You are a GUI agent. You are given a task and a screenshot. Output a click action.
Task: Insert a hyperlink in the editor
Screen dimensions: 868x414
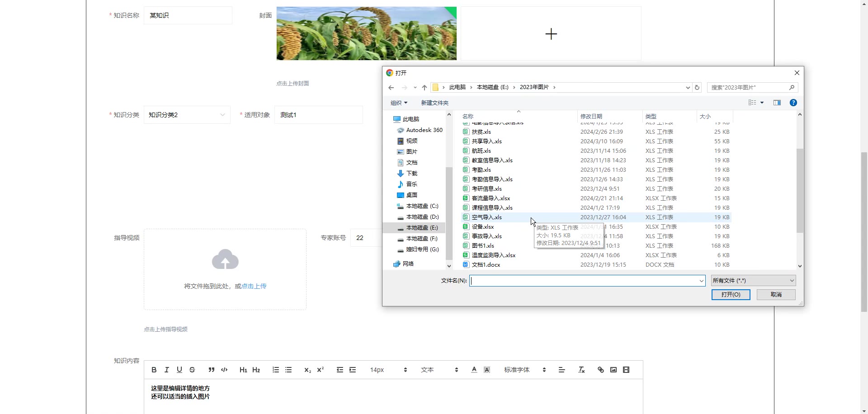point(601,370)
